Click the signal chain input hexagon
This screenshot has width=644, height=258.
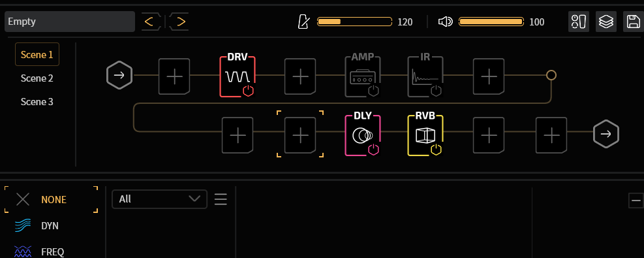point(119,76)
